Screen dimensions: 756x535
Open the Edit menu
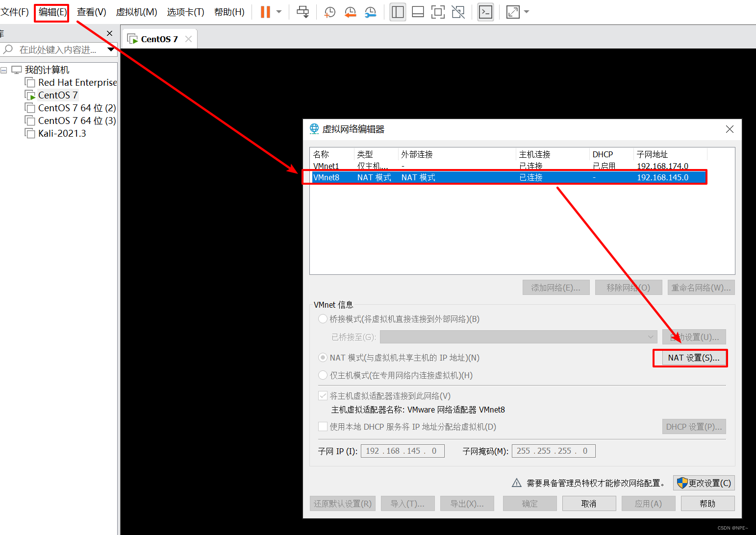pos(52,12)
